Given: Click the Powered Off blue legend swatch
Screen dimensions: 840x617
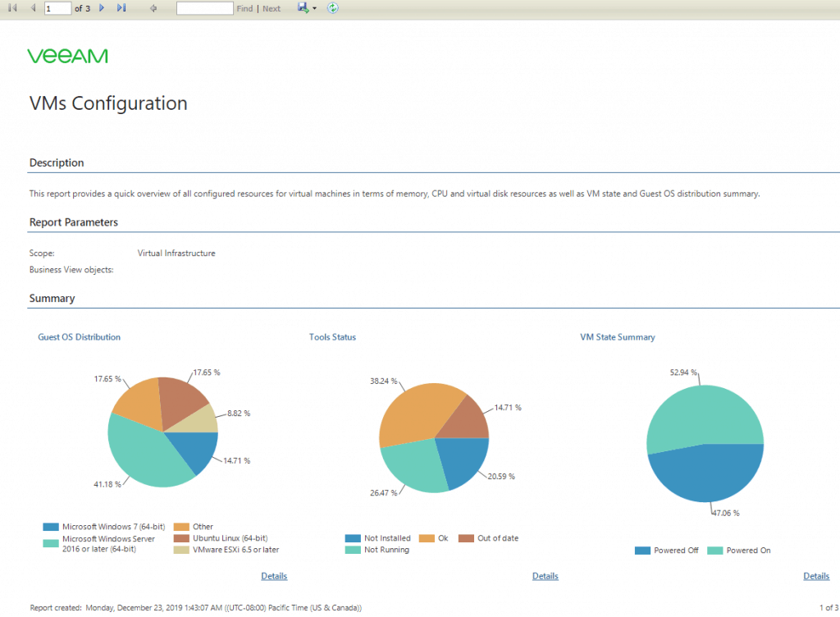Looking at the screenshot, I should [642, 551].
